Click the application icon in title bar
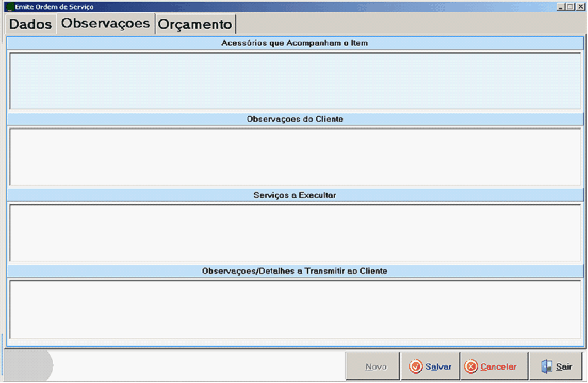Viewport: 588px width, 383px height. point(9,7)
